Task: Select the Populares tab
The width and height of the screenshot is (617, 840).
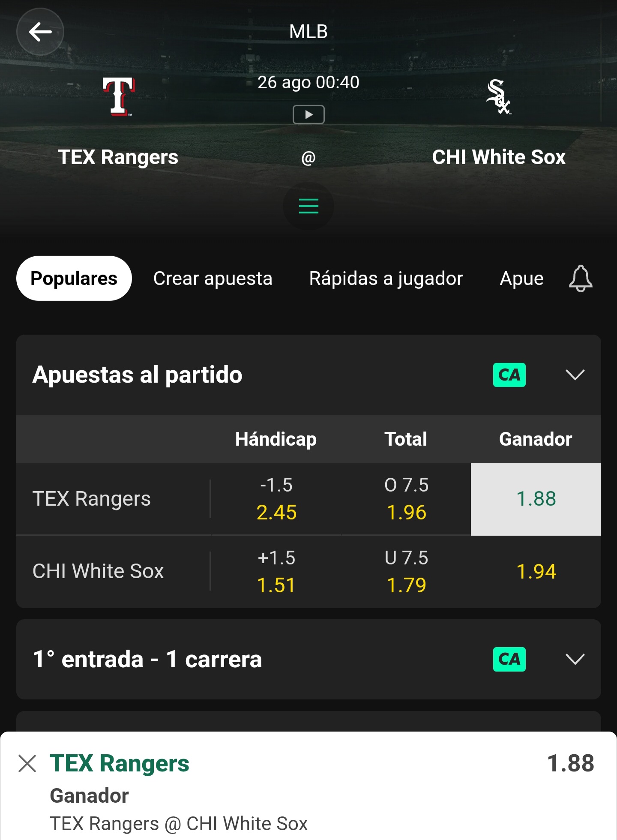Action: [74, 279]
